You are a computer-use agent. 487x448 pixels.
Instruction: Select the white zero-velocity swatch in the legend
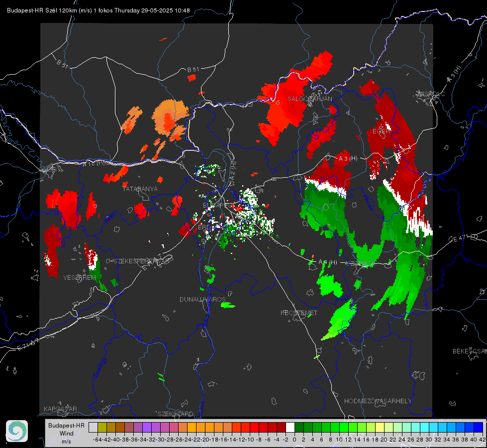coord(290,427)
